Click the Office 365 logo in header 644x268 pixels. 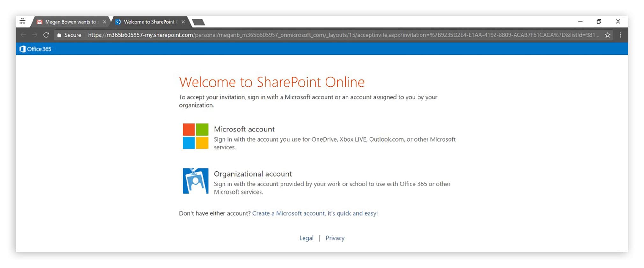coord(35,49)
